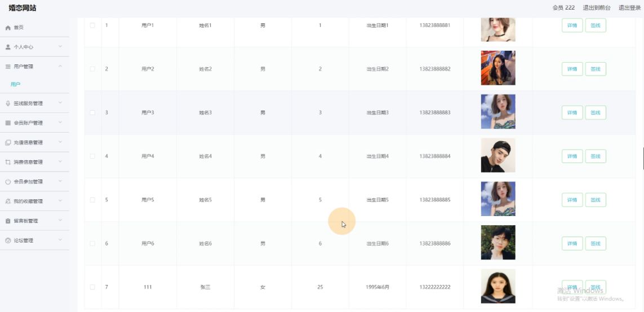Click the clipboard icon beside 留言板管理
The height and width of the screenshot is (312, 644).
pyautogui.click(x=8, y=221)
